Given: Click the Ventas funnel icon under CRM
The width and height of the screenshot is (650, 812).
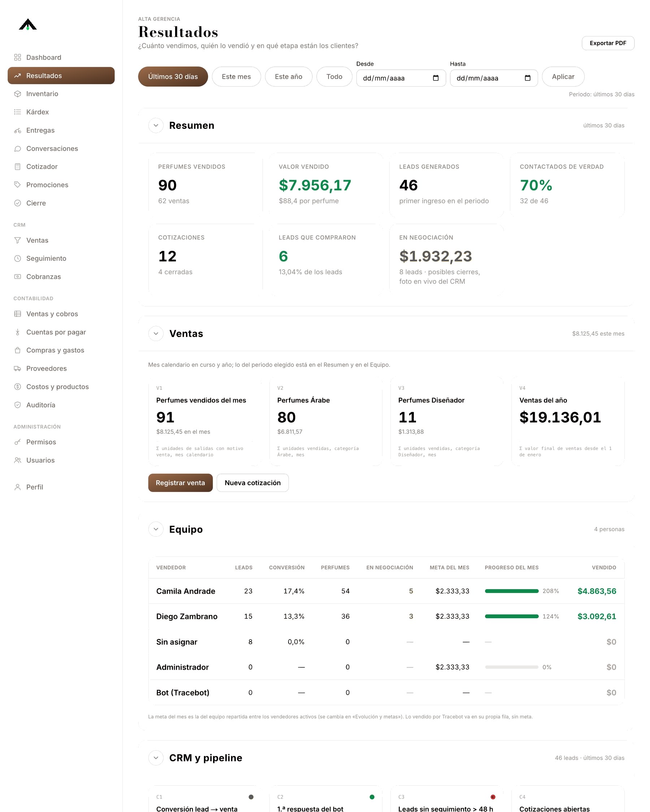Looking at the screenshot, I should (17, 240).
